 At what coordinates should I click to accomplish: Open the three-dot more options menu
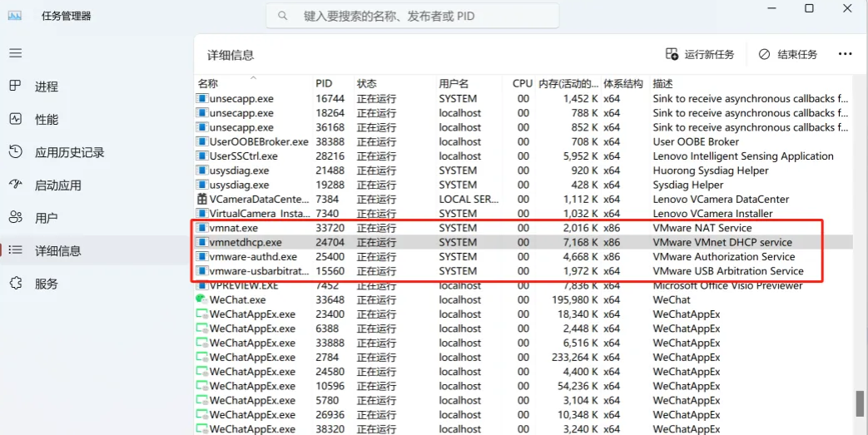coord(845,55)
